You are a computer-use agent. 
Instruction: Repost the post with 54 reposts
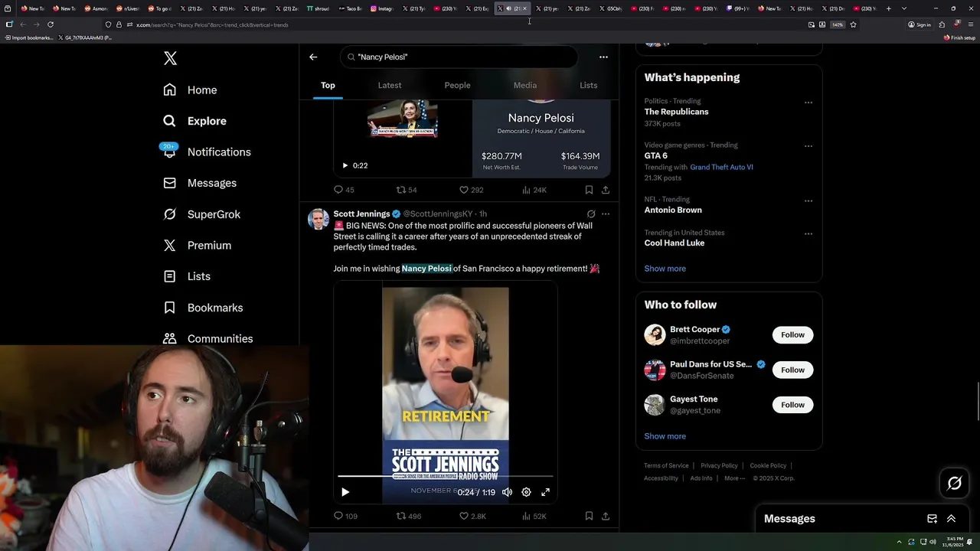[x=406, y=190]
